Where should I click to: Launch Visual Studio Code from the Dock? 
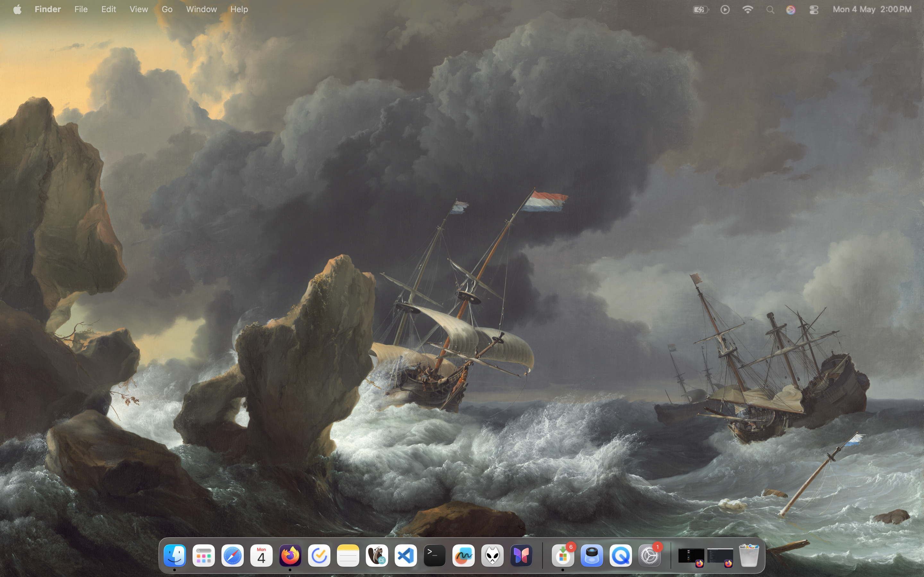click(406, 555)
